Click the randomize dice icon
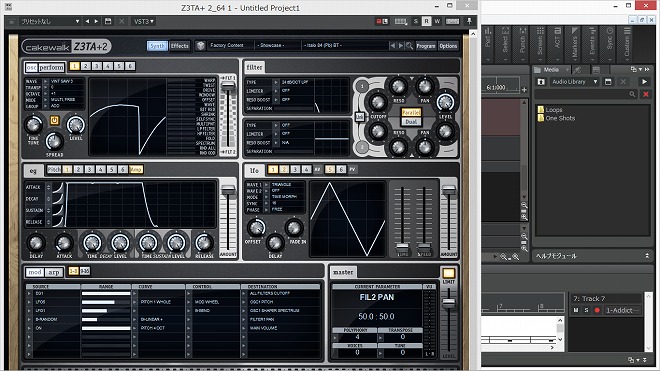 point(201,45)
